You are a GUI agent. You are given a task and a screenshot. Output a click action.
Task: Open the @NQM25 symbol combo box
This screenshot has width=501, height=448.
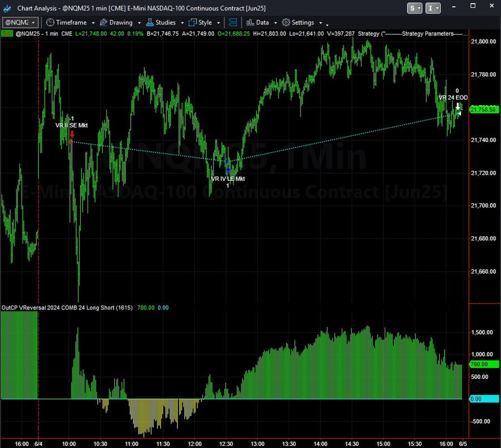coord(21,22)
